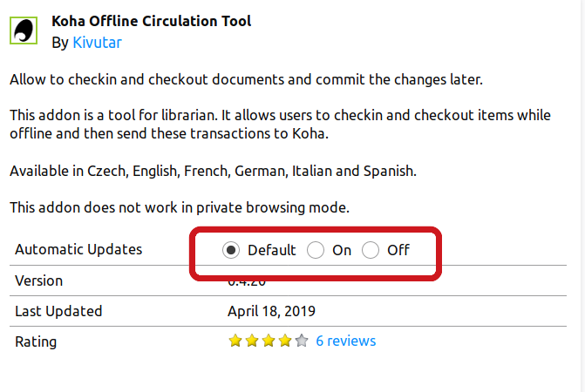
Task: Click the fifth gray rating star
Action: pos(302,341)
